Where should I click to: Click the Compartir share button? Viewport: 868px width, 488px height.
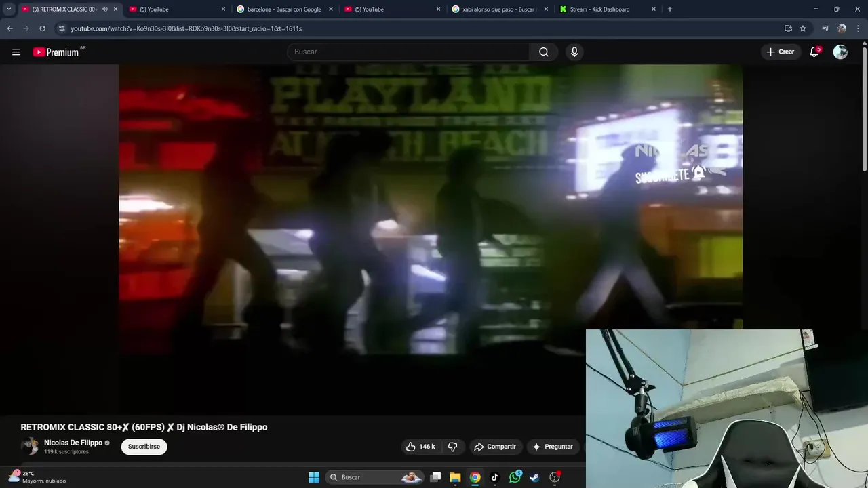tap(495, 447)
